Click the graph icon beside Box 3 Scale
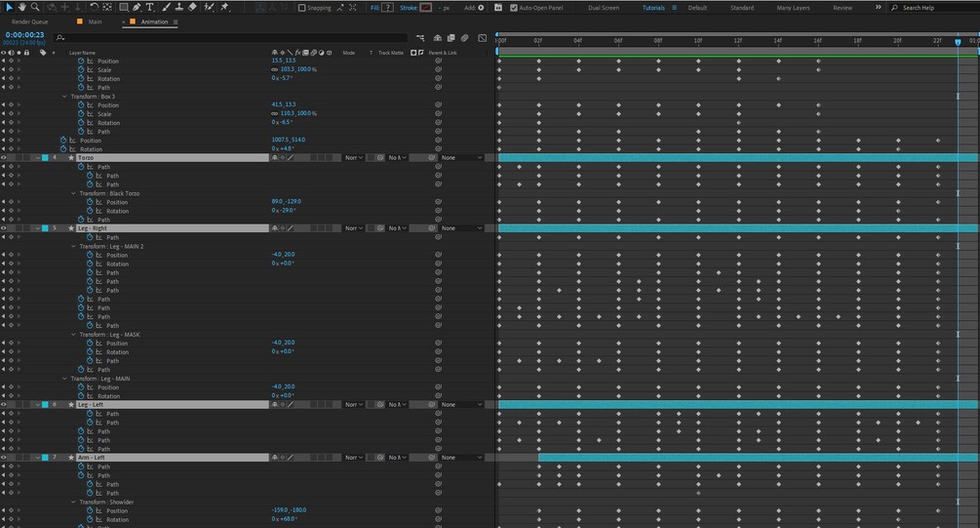 (x=90, y=114)
